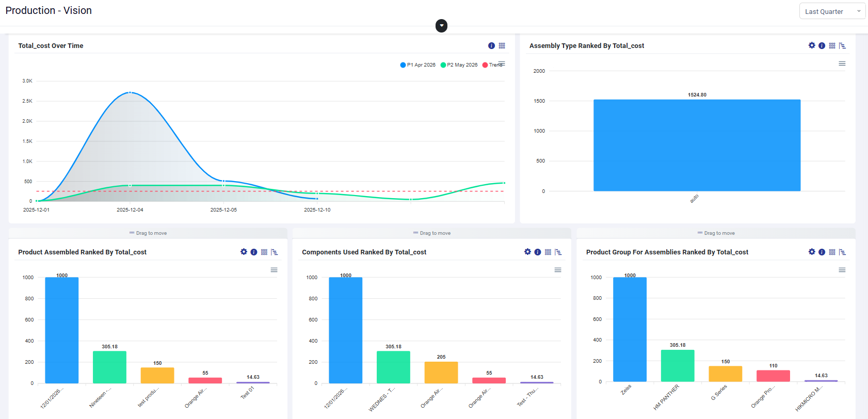The height and width of the screenshot is (419, 868).
Task: Click sort bars icon on Product Assembled chart
Action: (275, 252)
